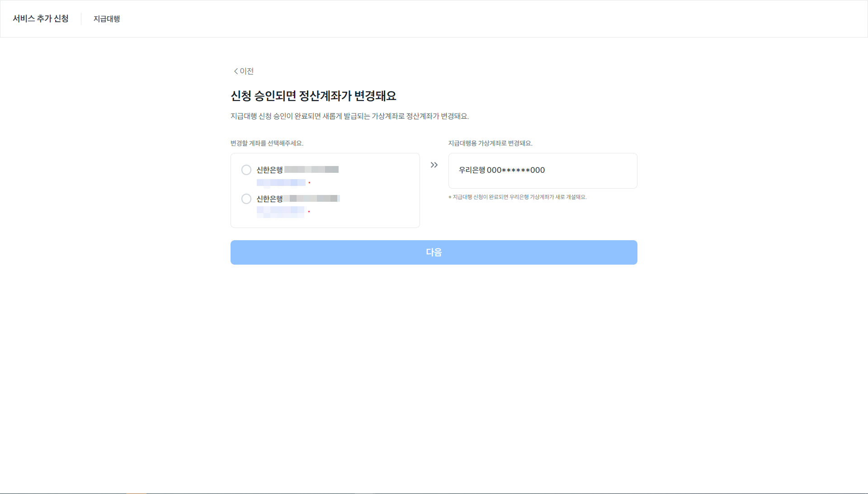
Task: Select the first 신한은행 radio button
Action: click(x=246, y=170)
